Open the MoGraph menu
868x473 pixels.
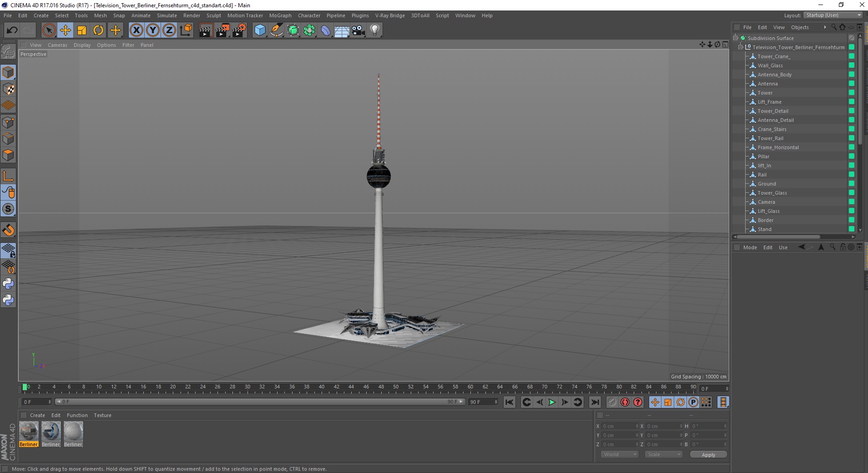(x=280, y=15)
